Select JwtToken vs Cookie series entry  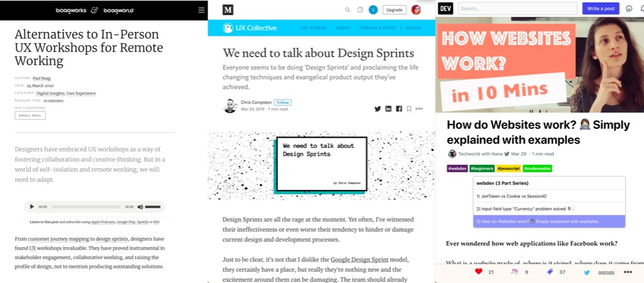(x=549, y=196)
